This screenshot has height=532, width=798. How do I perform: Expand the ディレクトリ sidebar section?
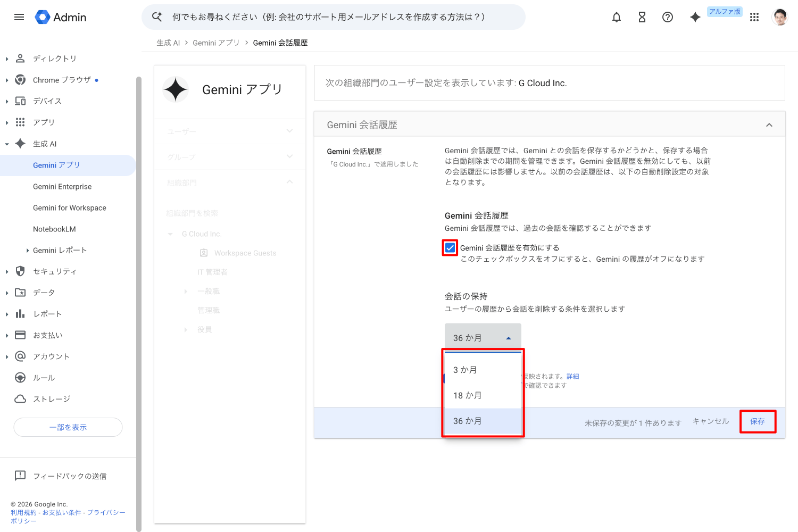click(7, 59)
